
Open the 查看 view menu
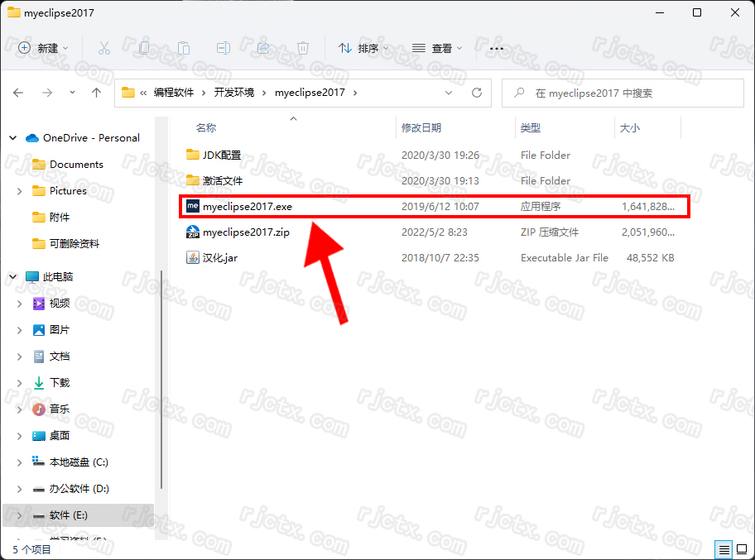437,48
